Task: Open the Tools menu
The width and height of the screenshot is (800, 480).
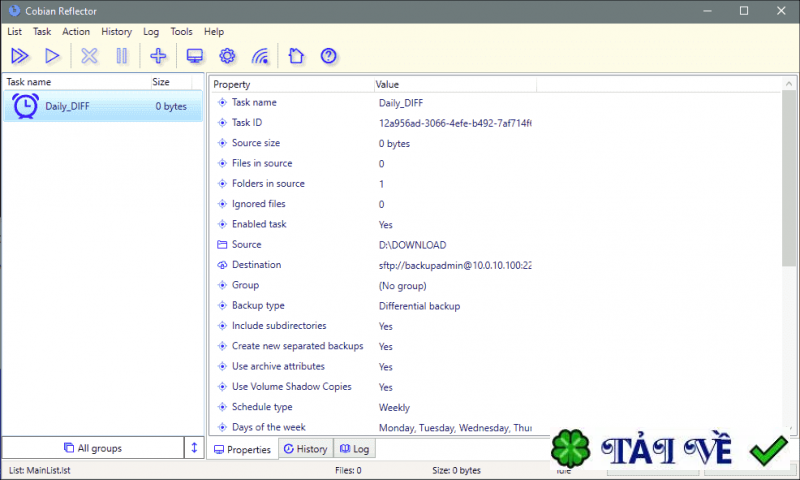Action: pos(182,32)
